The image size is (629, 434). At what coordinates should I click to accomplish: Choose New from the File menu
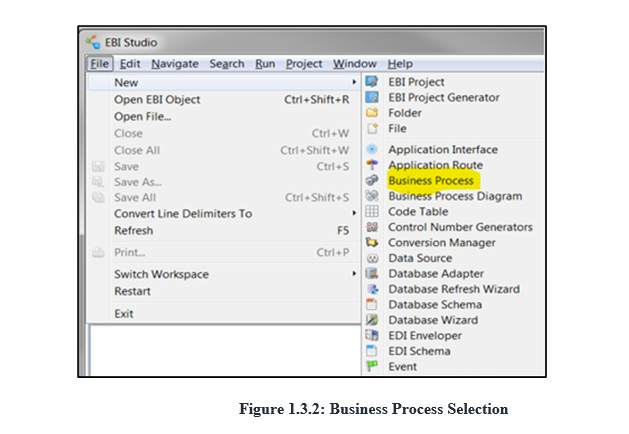224,82
